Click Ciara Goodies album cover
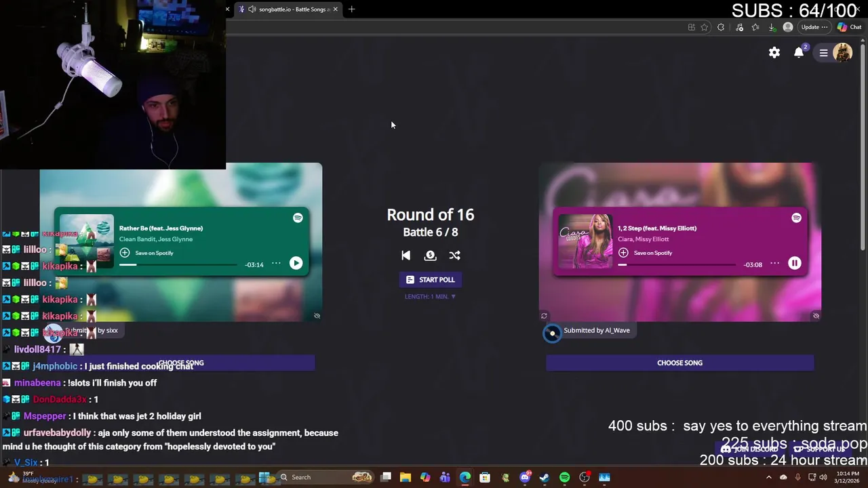The height and width of the screenshot is (488, 868). [585, 241]
